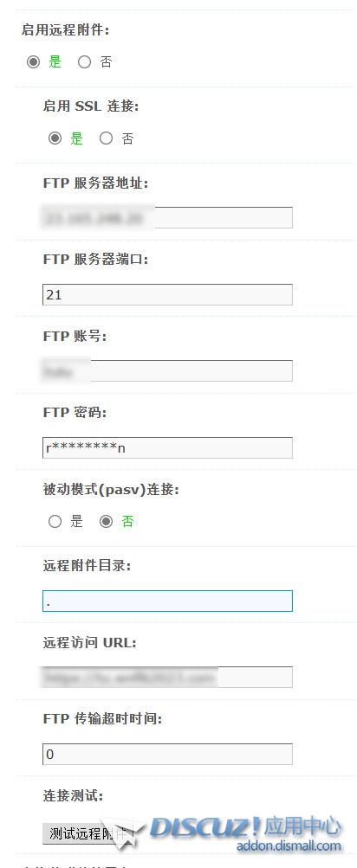This screenshot has height=868, width=357.
Task: Select 否 for 启用远程附件
Action: (x=84, y=62)
